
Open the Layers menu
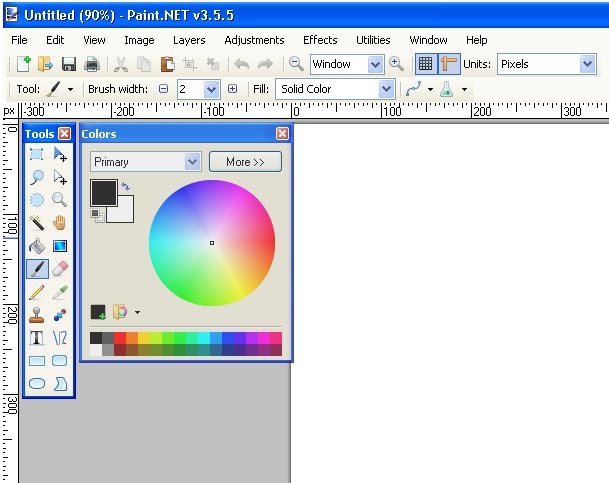[189, 40]
